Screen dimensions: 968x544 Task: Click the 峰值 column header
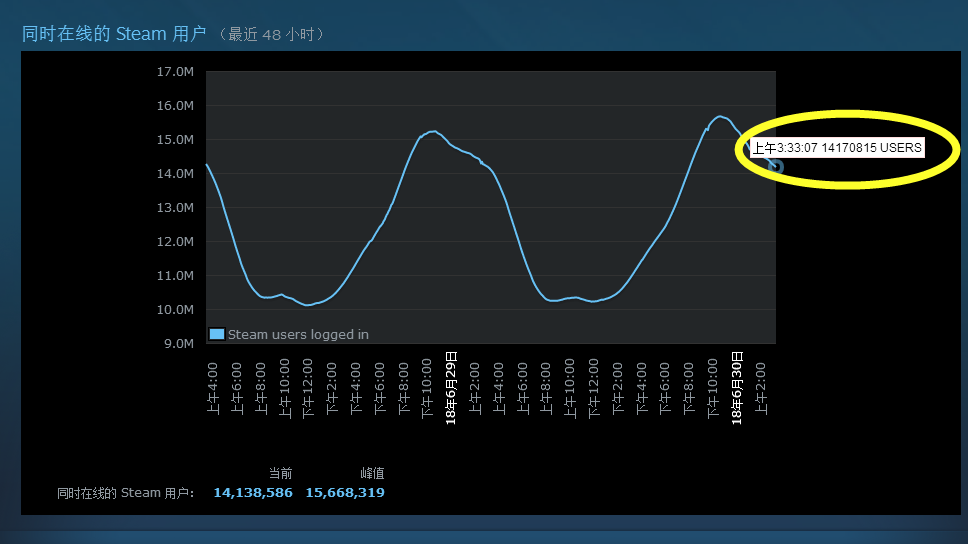click(x=372, y=474)
